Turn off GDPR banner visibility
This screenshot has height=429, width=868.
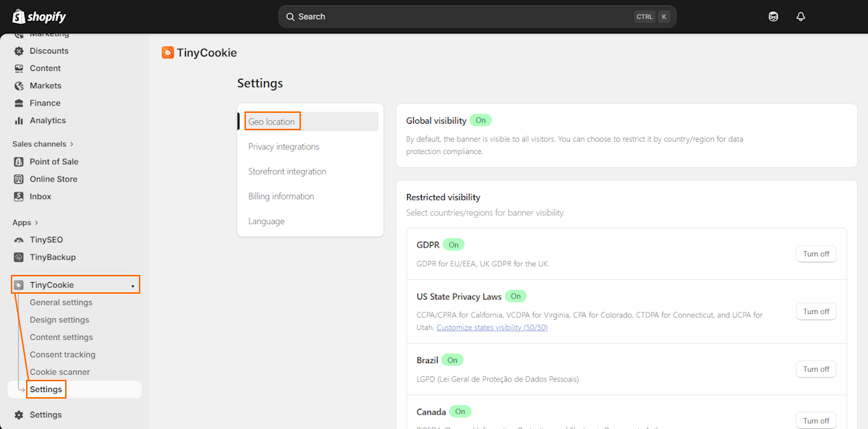coord(816,253)
